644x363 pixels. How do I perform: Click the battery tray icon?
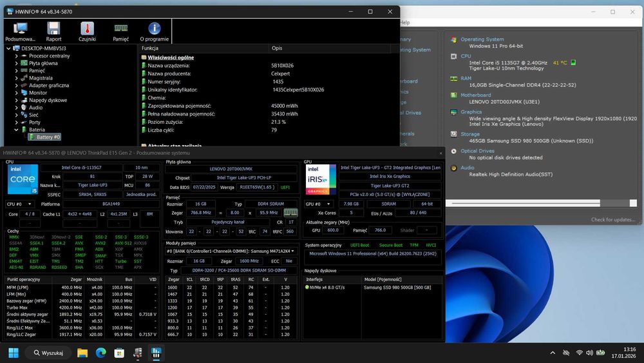click(600, 352)
